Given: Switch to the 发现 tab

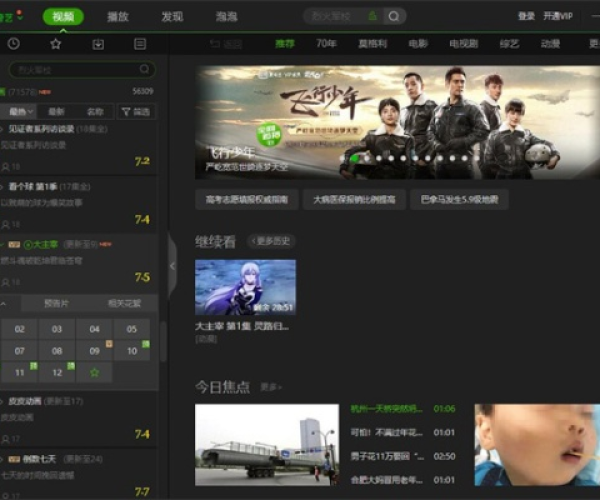Looking at the screenshot, I should pos(172,16).
